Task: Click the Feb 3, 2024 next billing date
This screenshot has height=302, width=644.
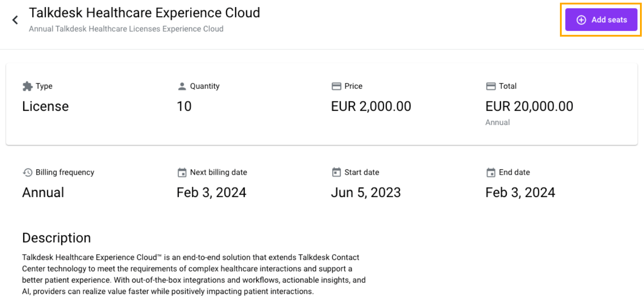Action: click(x=211, y=192)
